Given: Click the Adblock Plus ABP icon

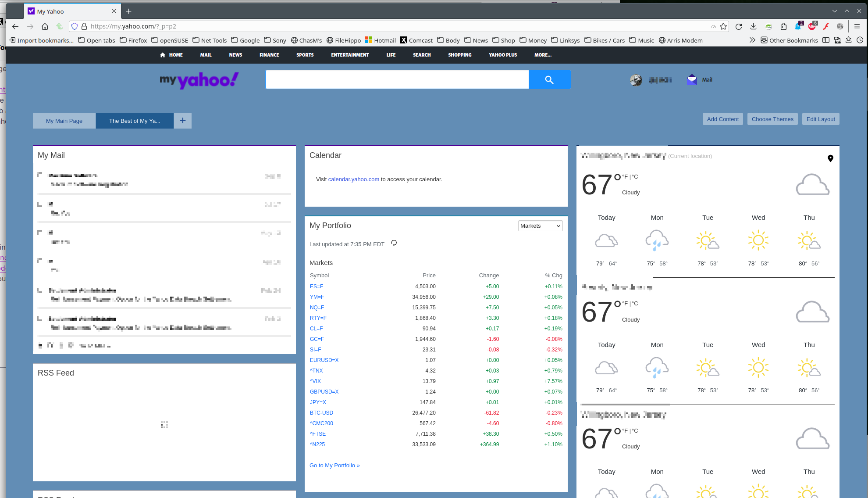Looking at the screenshot, I should (812, 26).
